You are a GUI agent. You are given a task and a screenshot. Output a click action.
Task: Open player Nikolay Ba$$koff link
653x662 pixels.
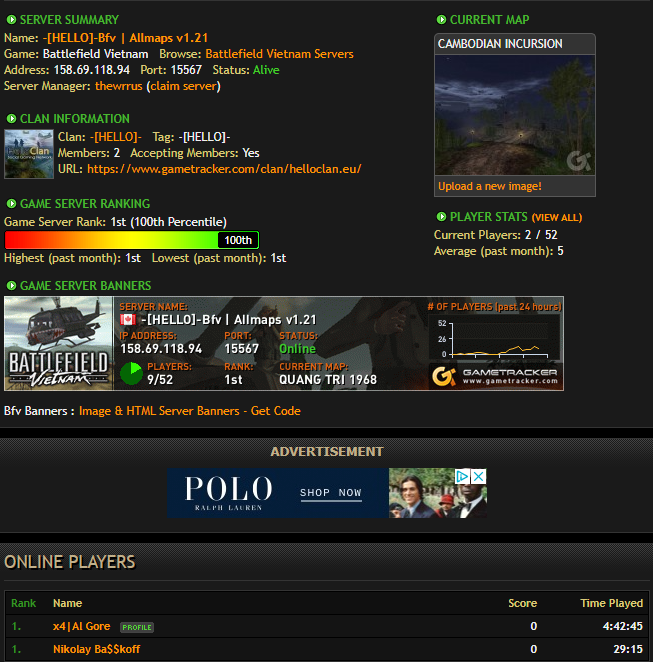[x=96, y=649]
